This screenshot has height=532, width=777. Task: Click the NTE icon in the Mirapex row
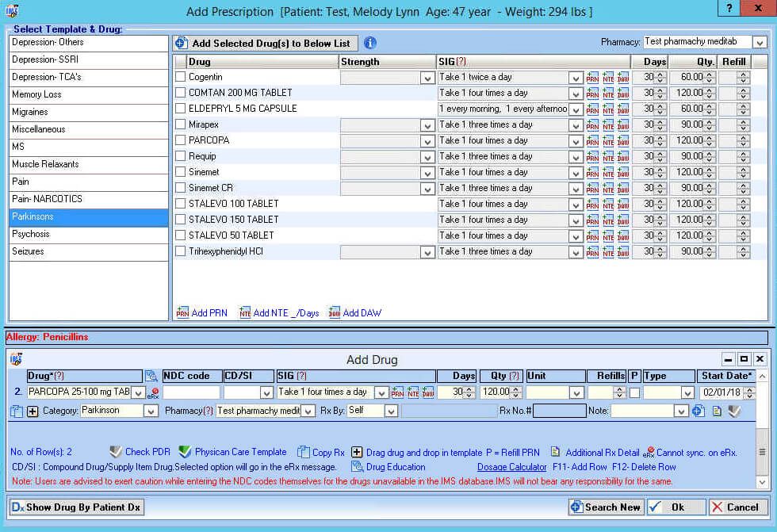608,125
